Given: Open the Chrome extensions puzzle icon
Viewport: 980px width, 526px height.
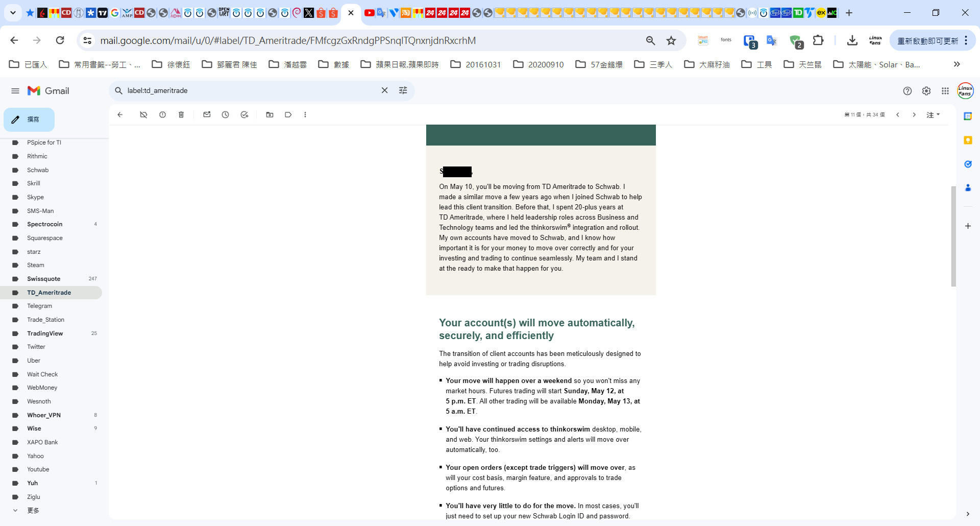Looking at the screenshot, I should 818,40.
